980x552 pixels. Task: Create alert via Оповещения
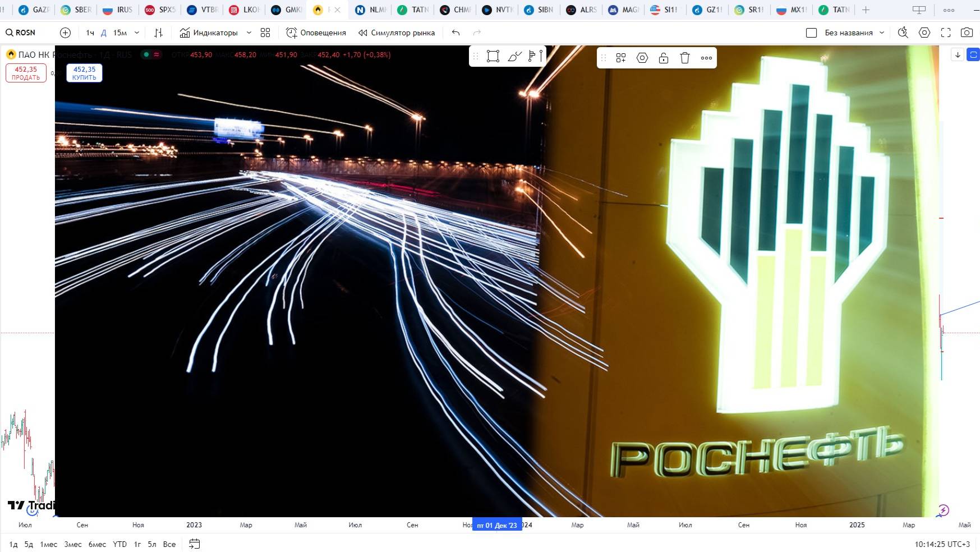click(316, 33)
